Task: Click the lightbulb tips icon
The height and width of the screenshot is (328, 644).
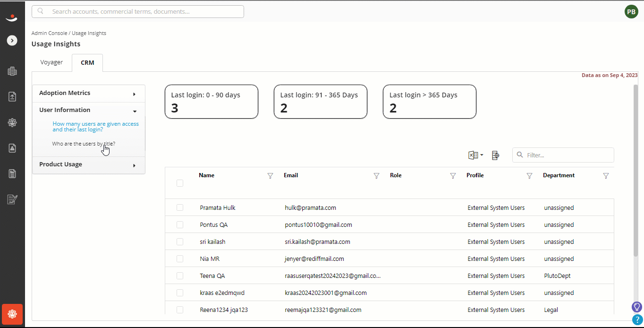Action: pos(637,307)
